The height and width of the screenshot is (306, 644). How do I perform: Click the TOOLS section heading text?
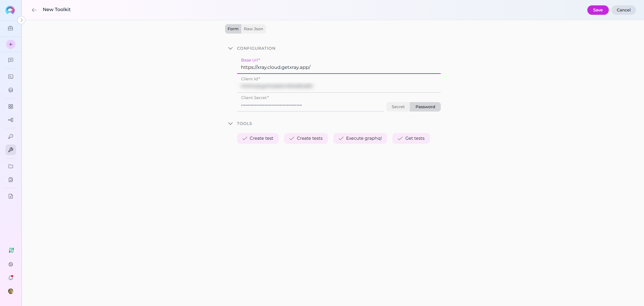tap(245, 124)
